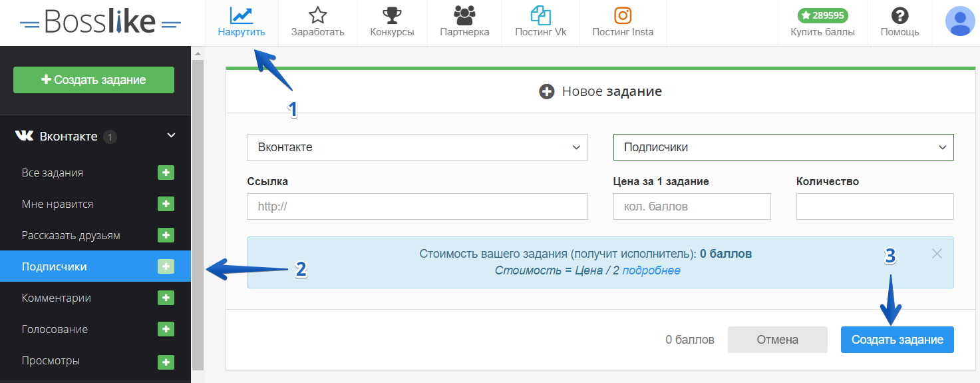Focus the Количество input field

point(875,206)
